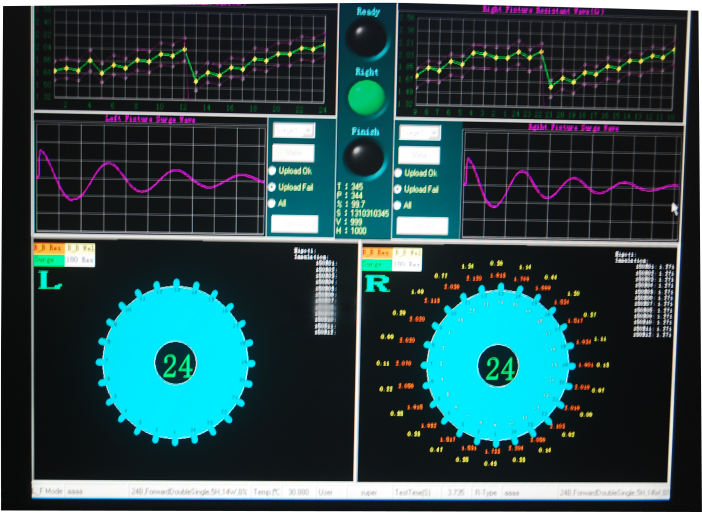Click the Left Fixture Surge Wave graph
This screenshot has width=702, height=522.
(150, 177)
